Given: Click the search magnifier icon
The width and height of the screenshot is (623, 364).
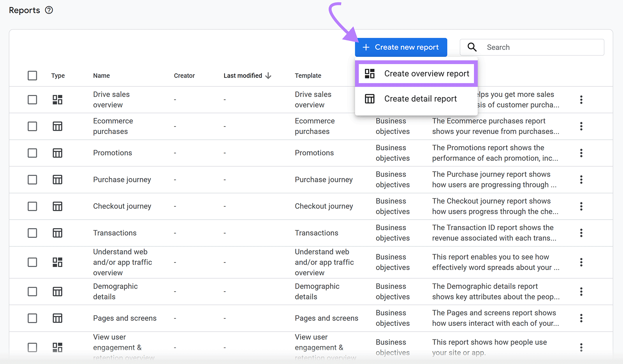Looking at the screenshot, I should [472, 47].
